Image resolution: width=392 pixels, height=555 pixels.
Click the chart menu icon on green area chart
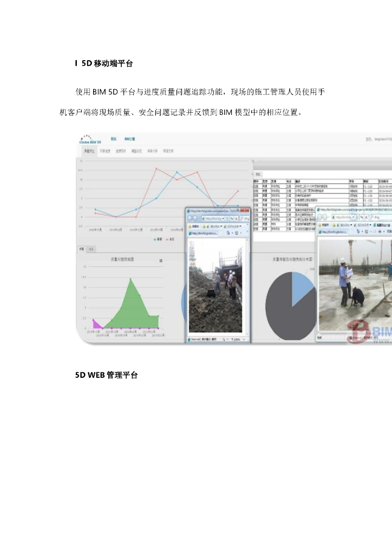(x=161, y=261)
